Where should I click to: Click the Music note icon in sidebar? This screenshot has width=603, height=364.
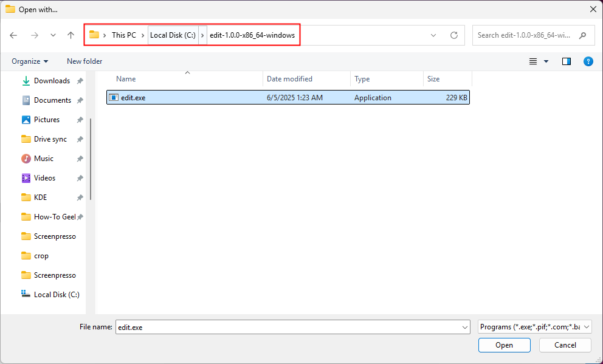(26, 159)
